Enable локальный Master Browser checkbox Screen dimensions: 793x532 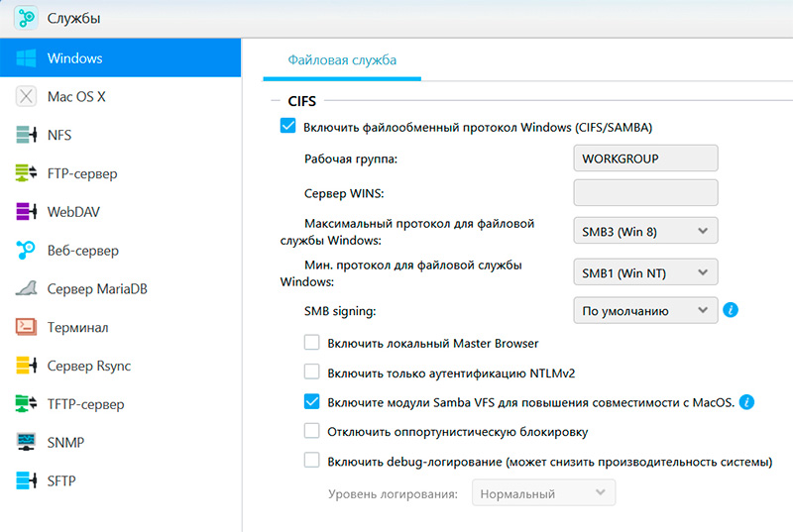(311, 343)
